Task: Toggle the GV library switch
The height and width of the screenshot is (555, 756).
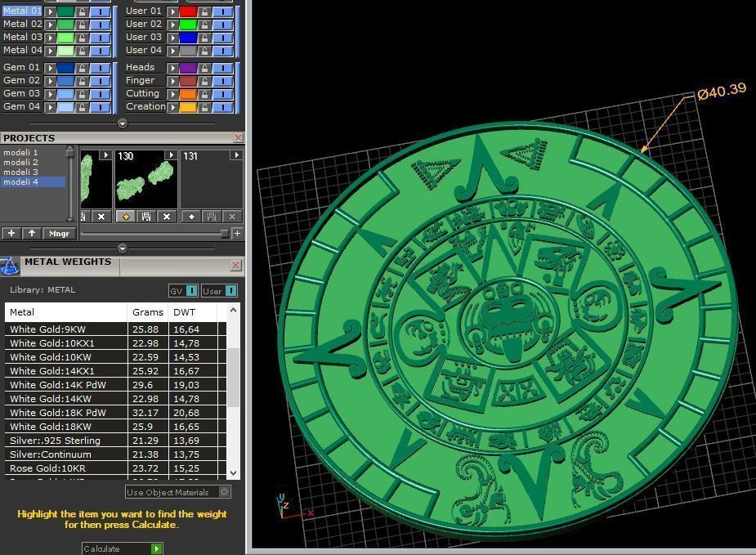Action: click(183, 291)
